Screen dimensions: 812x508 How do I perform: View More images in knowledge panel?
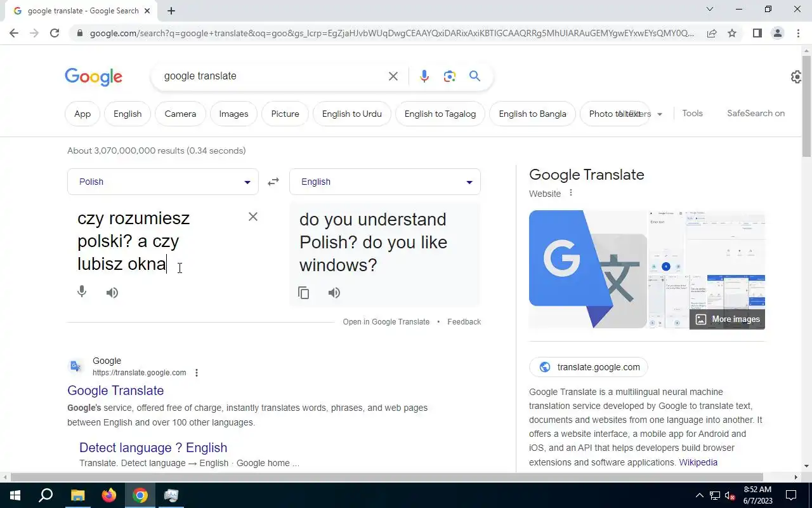(x=728, y=319)
